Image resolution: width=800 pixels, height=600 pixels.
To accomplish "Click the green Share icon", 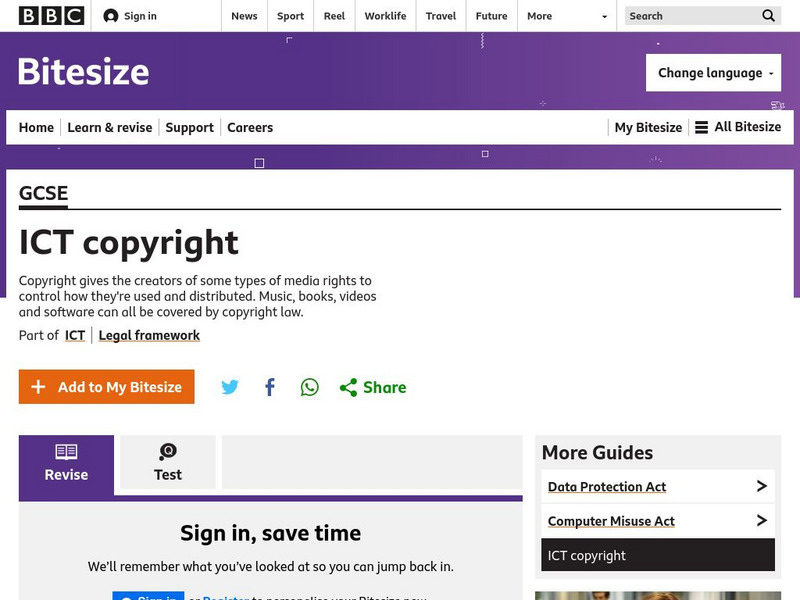I will point(348,388).
